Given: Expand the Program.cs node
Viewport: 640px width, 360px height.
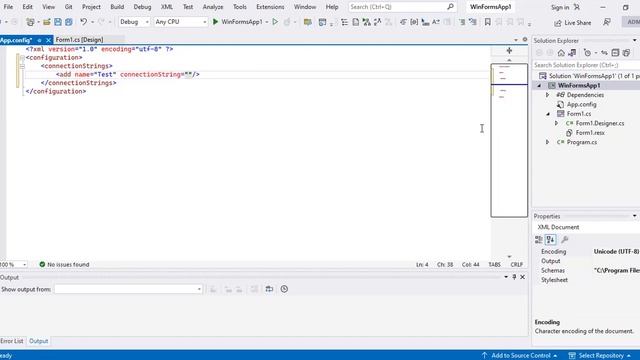Looking at the screenshot, I should pos(547,142).
